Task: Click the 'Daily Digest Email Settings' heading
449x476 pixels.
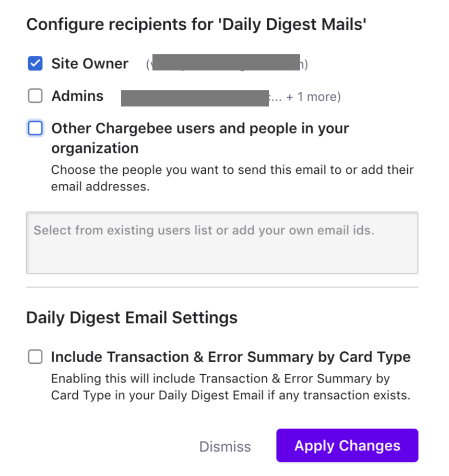Action: (132, 317)
